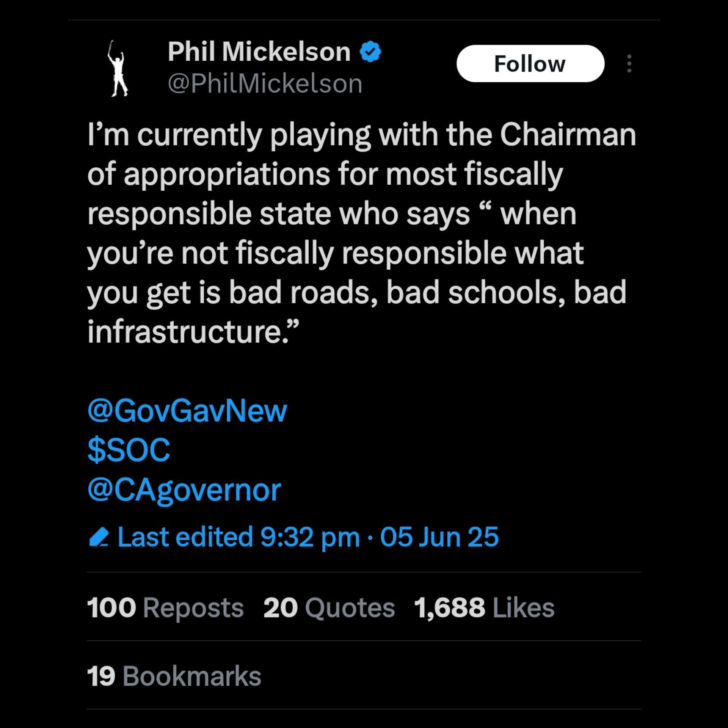Viewport: 728px width, 728px height.
Task: Follow Phil Mickelson's account
Action: [530, 64]
